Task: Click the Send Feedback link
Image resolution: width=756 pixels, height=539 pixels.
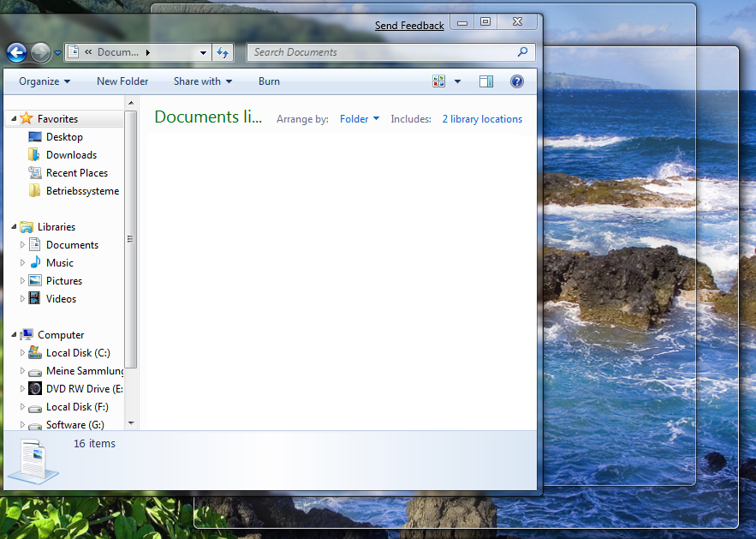Action: click(x=409, y=26)
